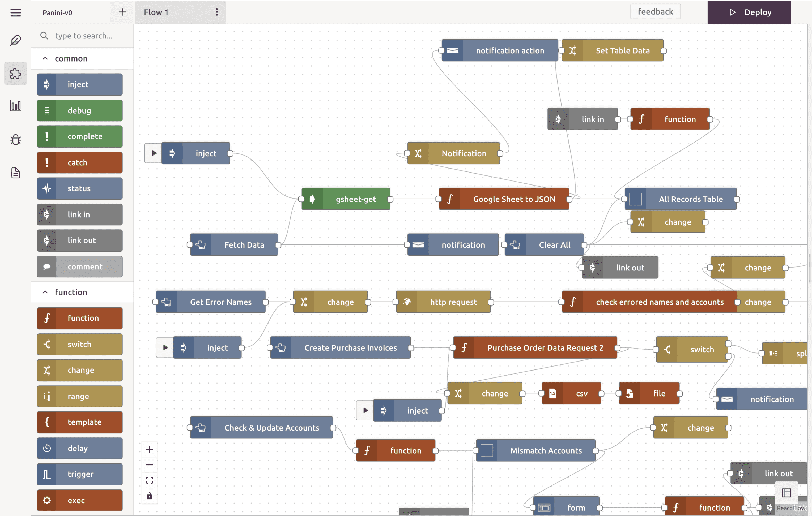Image resolution: width=812 pixels, height=516 pixels.
Task: Open Flow 1 tab options menu
Action: [217, 12]
